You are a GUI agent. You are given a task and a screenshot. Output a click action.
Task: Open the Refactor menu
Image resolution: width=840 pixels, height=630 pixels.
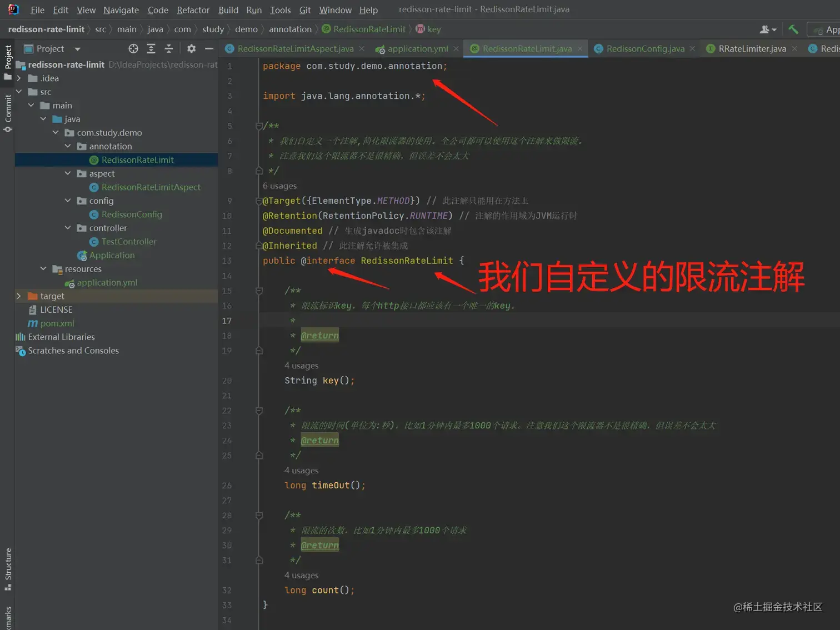[x=193, y=10]
